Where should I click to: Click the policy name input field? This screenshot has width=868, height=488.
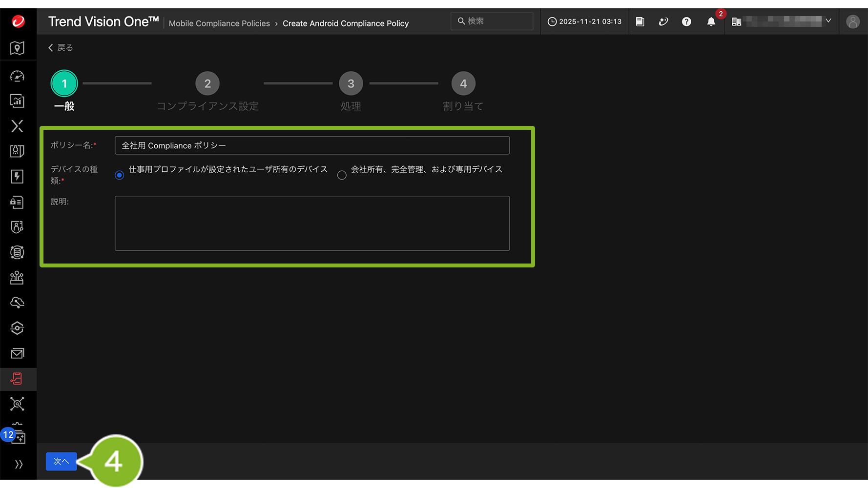[312, 145]
